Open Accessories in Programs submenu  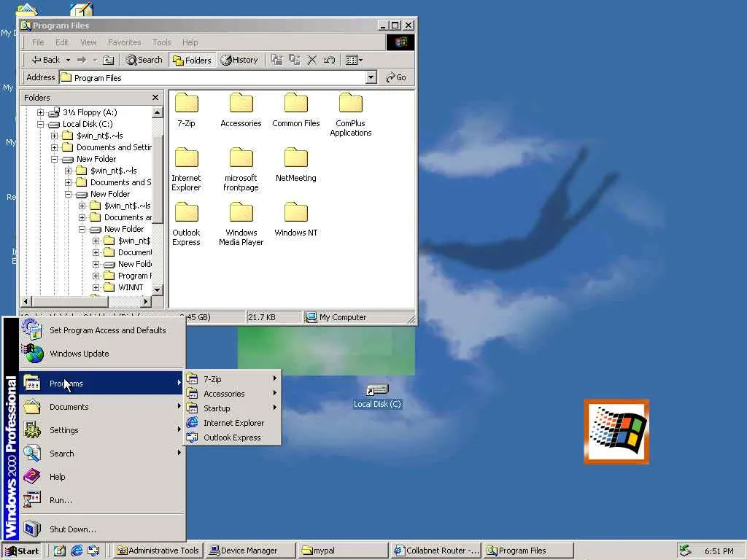coord(232,394)
